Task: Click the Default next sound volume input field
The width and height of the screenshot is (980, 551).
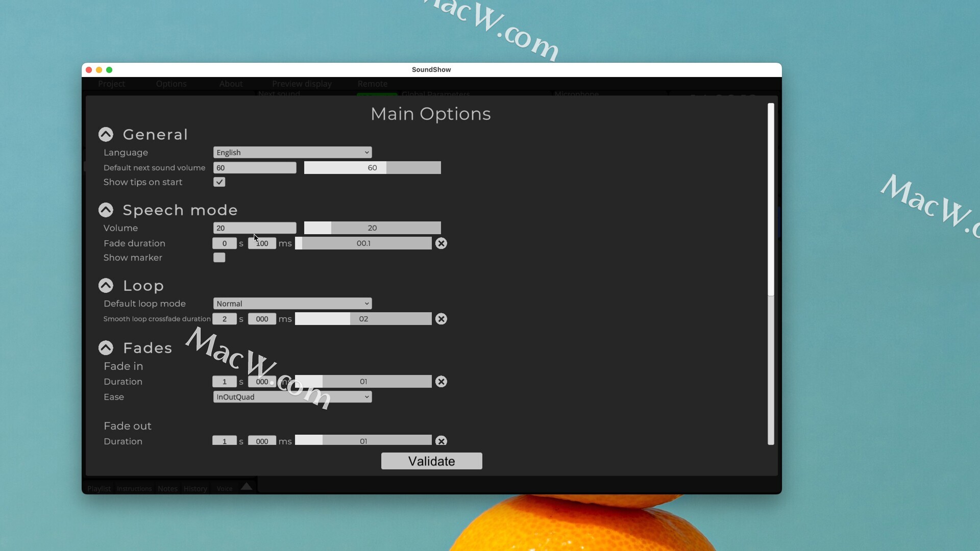Action: click(255, 167)
